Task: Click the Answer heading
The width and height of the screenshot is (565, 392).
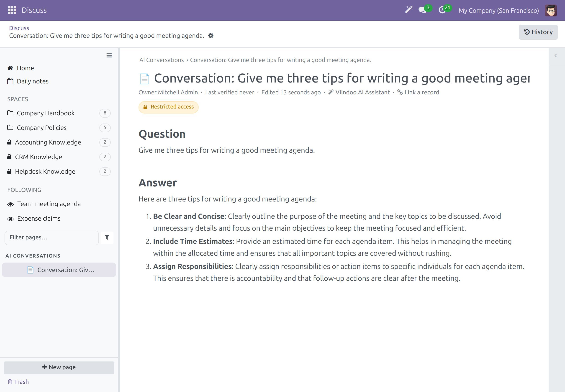Action: (158, 183)
